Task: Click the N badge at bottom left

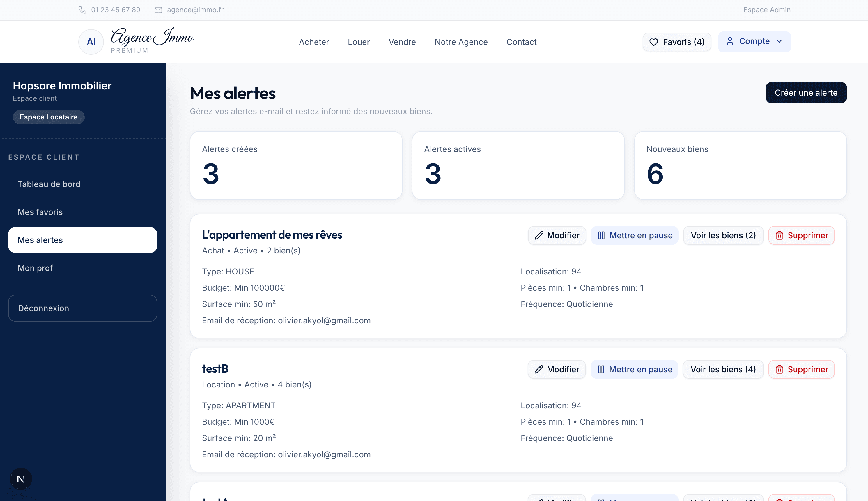Action: pos(21,478)
